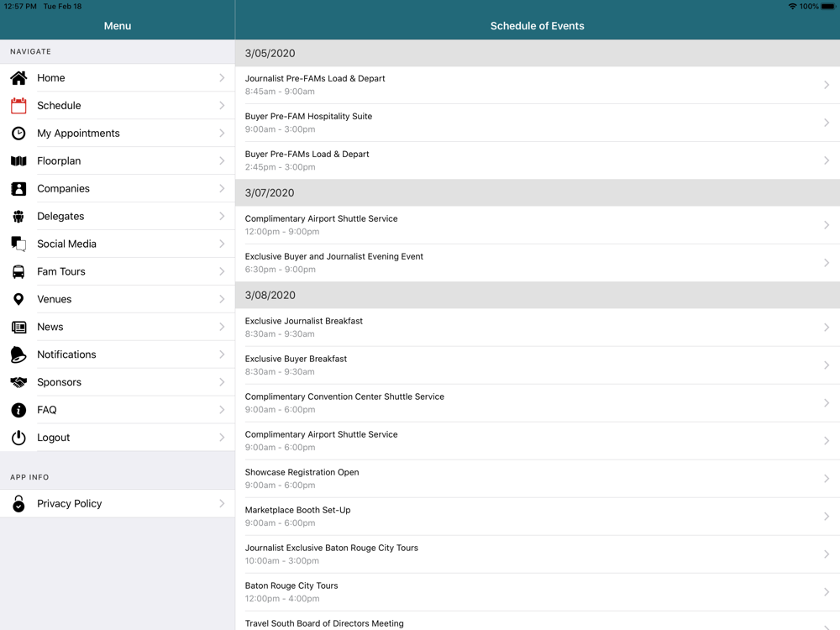This screenshot has width=840, height=630.
Task: Tap the Schedule of Events title
Action: [x=538, y=26]
